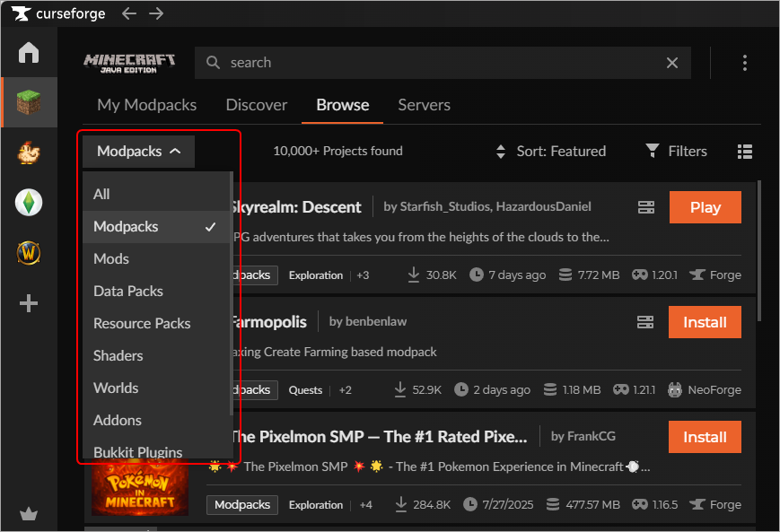The height and width of the screenshot is (532, 780).
Task: Open server icon for Farmopolis
Action: point(645,322)
